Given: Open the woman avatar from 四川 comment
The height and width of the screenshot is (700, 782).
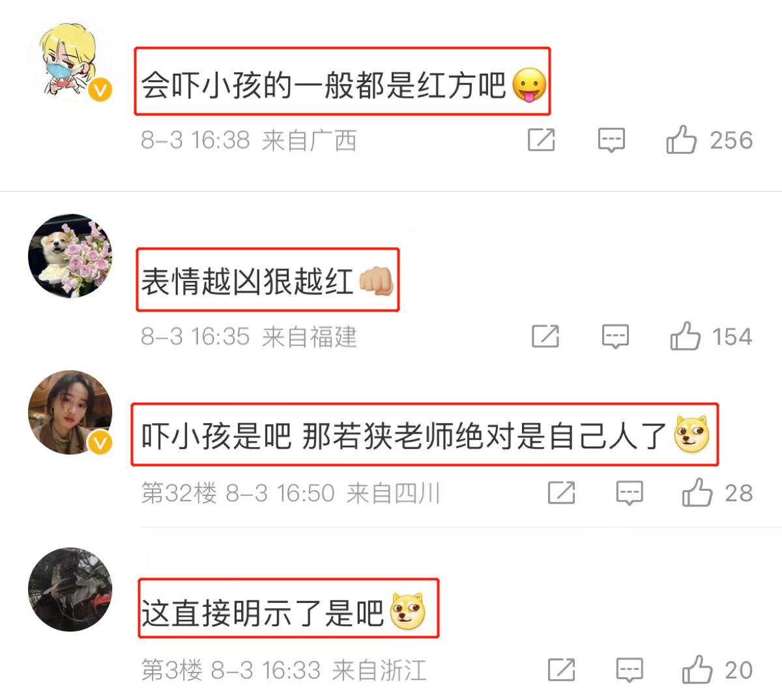Looking at the screenshot, I should (70, 413).
